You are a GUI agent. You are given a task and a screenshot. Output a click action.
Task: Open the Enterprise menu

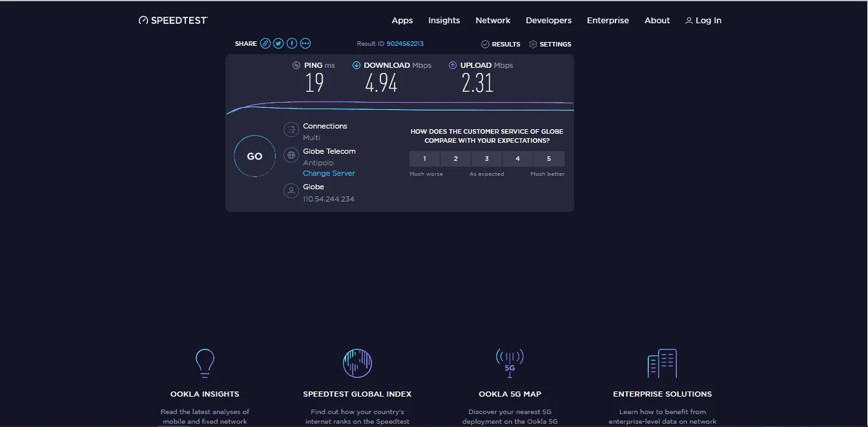click(608, 21)
